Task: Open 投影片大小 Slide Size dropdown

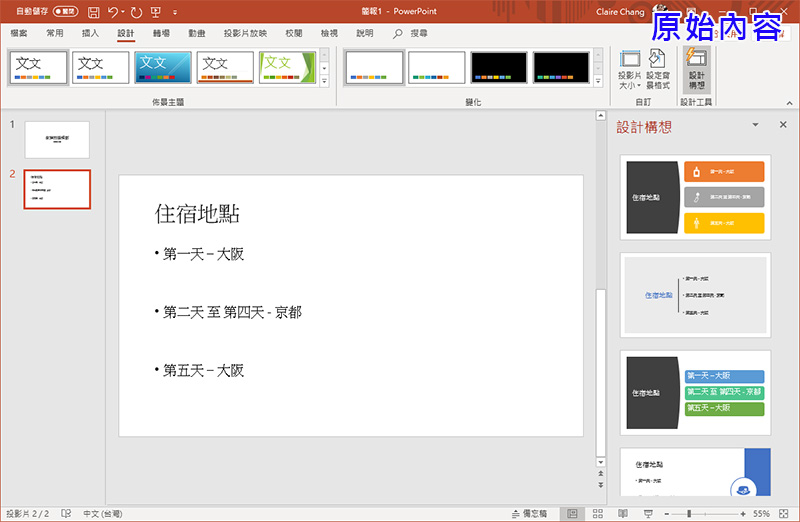Action: [630, 69]
